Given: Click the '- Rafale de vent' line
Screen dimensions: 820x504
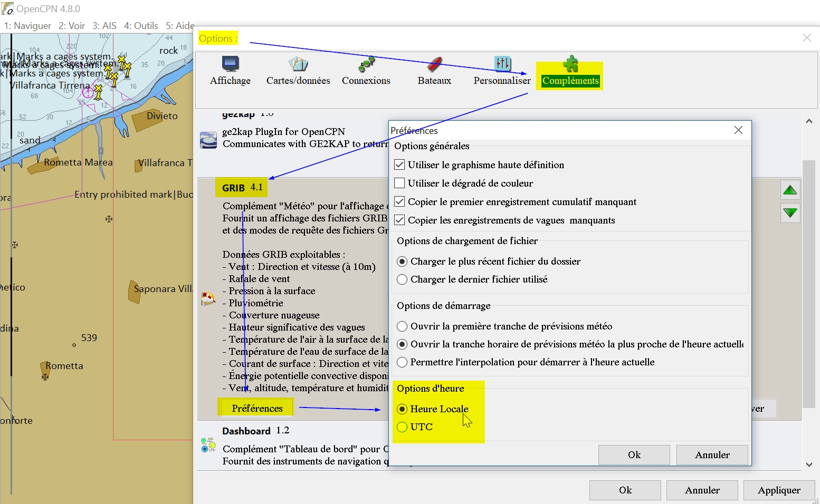Looking at the screenshot, I should (256, 279).
